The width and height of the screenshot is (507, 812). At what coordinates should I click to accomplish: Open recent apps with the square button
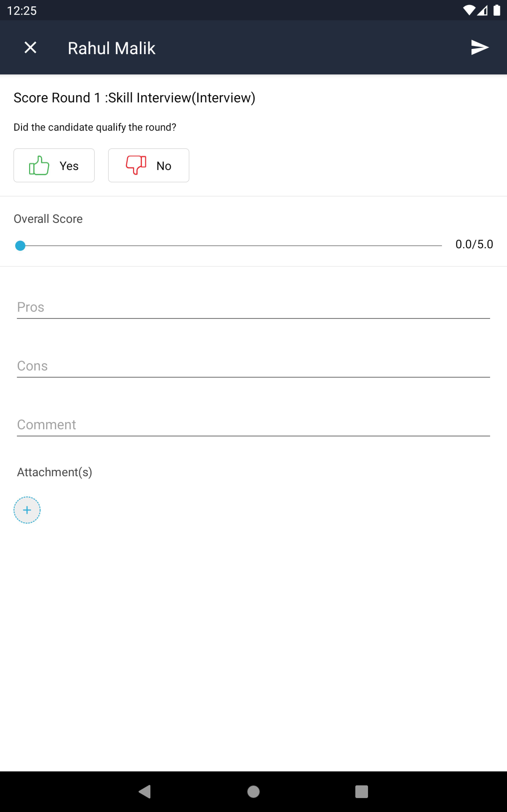[x=361, y=791]
